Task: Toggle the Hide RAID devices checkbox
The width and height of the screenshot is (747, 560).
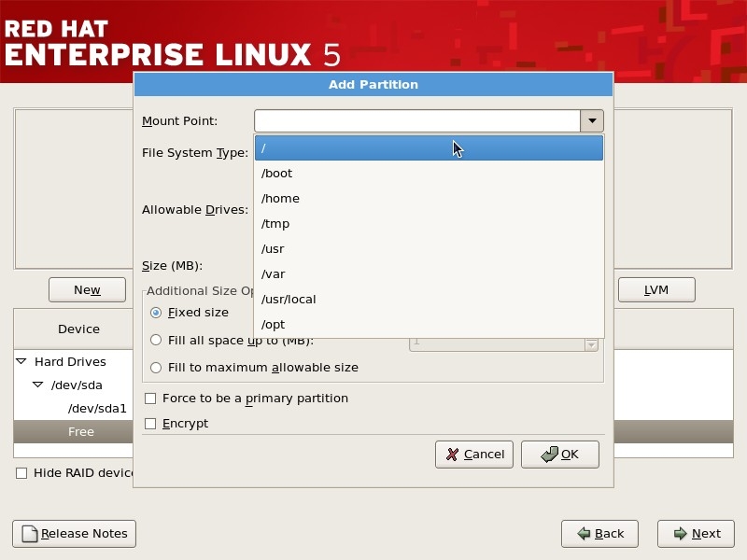Action: (21, 473)
